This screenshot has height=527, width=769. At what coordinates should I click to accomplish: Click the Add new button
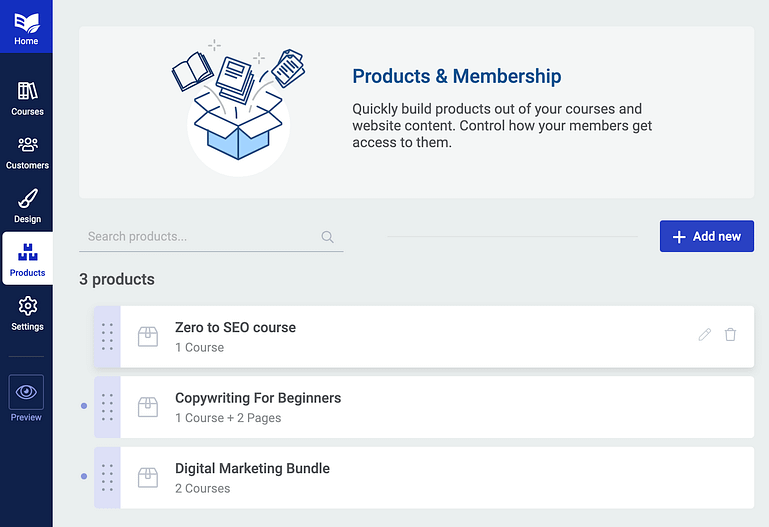point(707,236)
